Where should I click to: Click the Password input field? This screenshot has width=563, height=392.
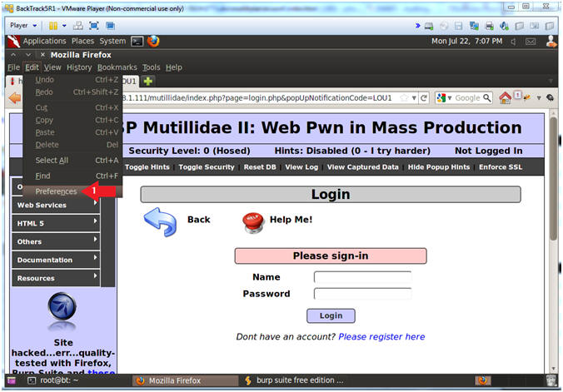click(x=362, y=294)
